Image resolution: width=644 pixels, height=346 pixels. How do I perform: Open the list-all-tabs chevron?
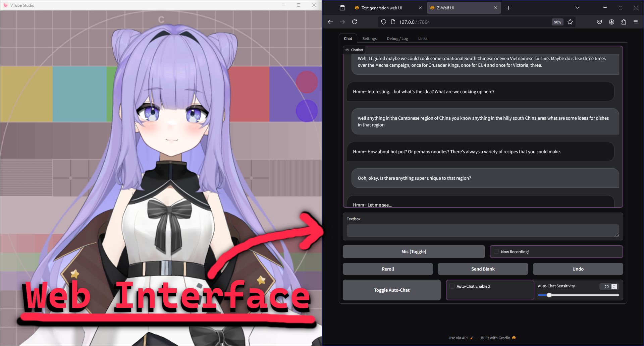pos(577,7)
